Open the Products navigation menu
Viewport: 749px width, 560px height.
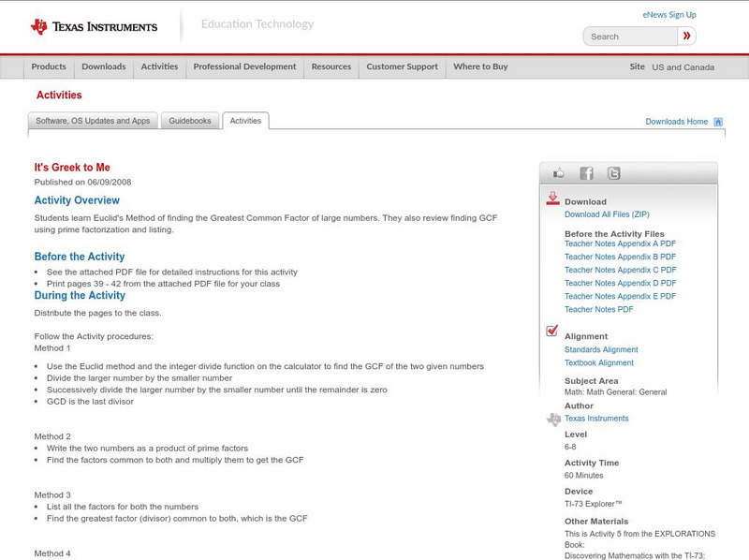pos(49,67)
